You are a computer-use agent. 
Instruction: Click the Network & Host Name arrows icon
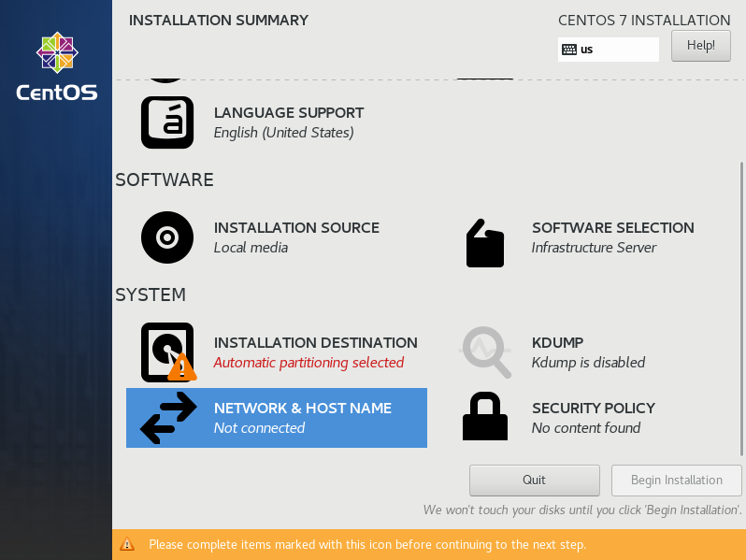pos(168,418)
